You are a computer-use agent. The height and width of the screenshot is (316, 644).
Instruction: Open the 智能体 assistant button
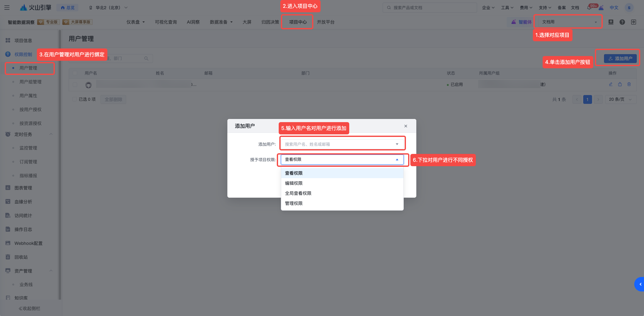[521, 22]
